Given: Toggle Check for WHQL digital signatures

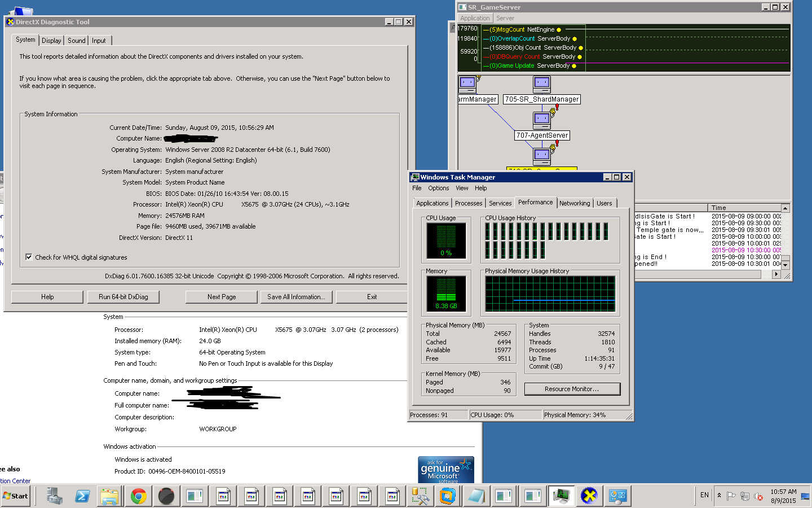Looking at the screenshot, I should click(x=29, y=257).
